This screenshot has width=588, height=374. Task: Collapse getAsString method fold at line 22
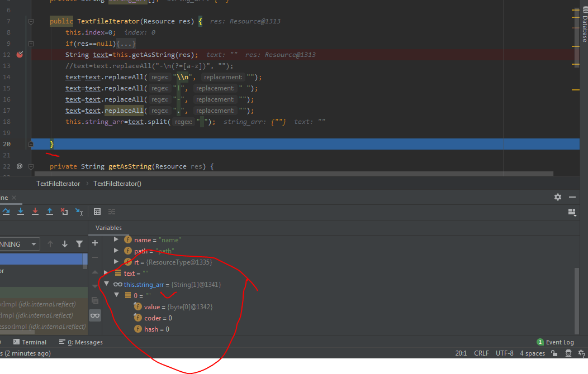pos(31,166)
